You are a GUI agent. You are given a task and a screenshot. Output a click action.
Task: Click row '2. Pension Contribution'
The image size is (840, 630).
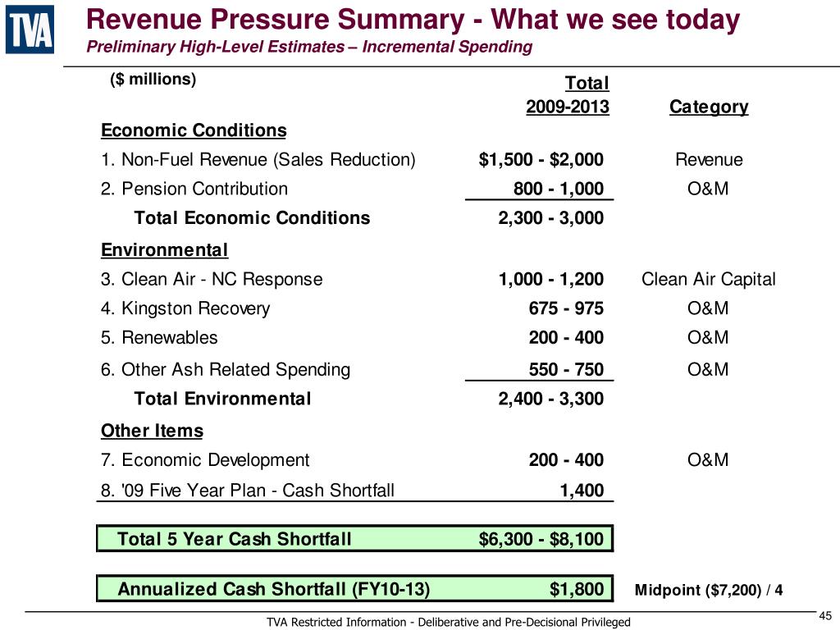click(x=194, y=189)
